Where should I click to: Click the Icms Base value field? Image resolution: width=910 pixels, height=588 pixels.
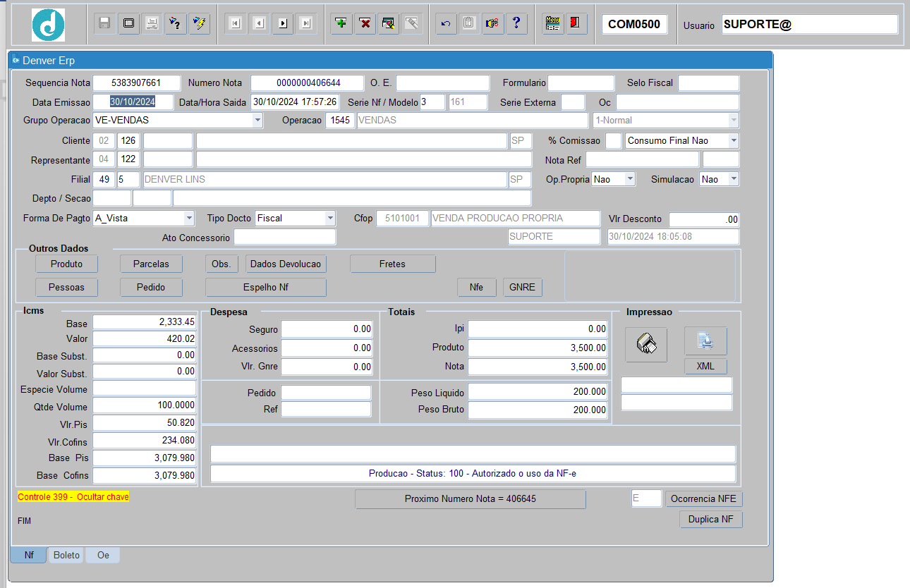145,321
